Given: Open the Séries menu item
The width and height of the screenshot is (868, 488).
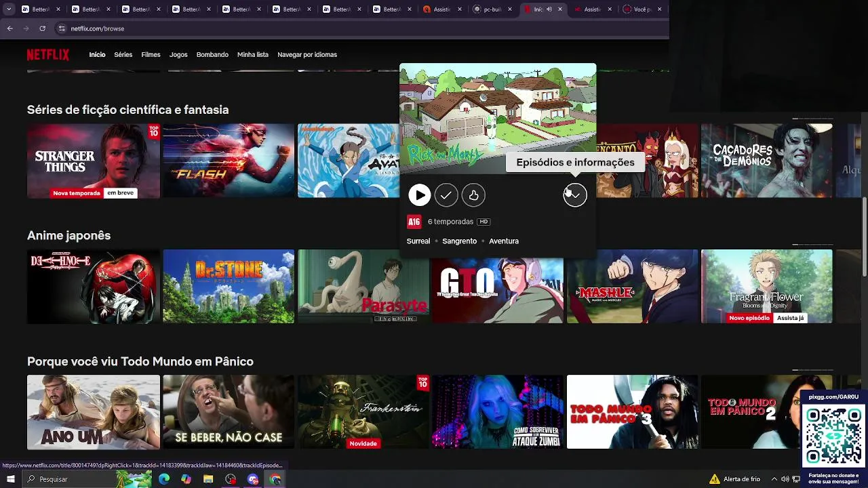Looking at the screenshot, I should tap(123, 55).
